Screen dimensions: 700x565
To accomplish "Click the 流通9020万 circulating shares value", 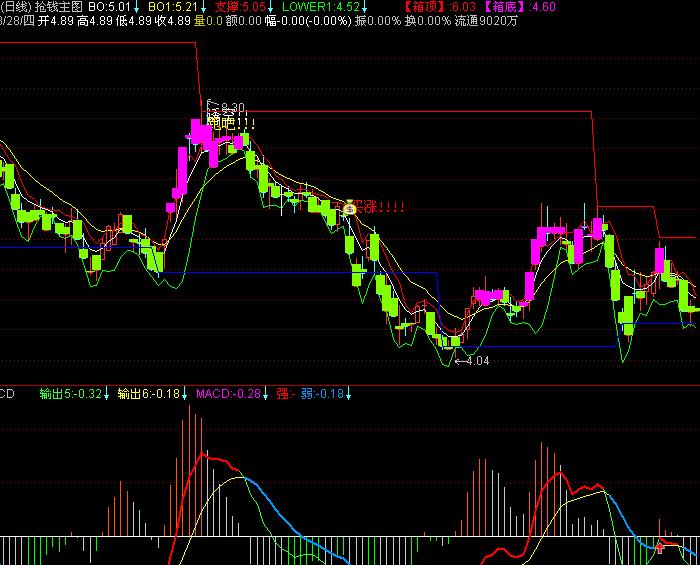I will click(x=486, y=20).
